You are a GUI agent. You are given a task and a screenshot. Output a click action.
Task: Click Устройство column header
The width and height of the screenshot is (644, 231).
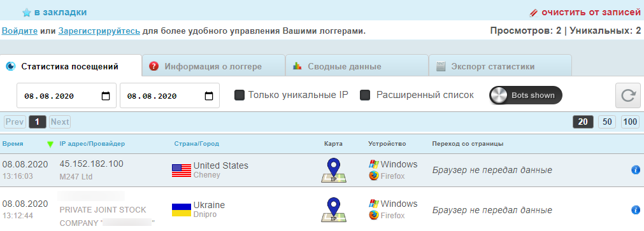coord(387,144)
